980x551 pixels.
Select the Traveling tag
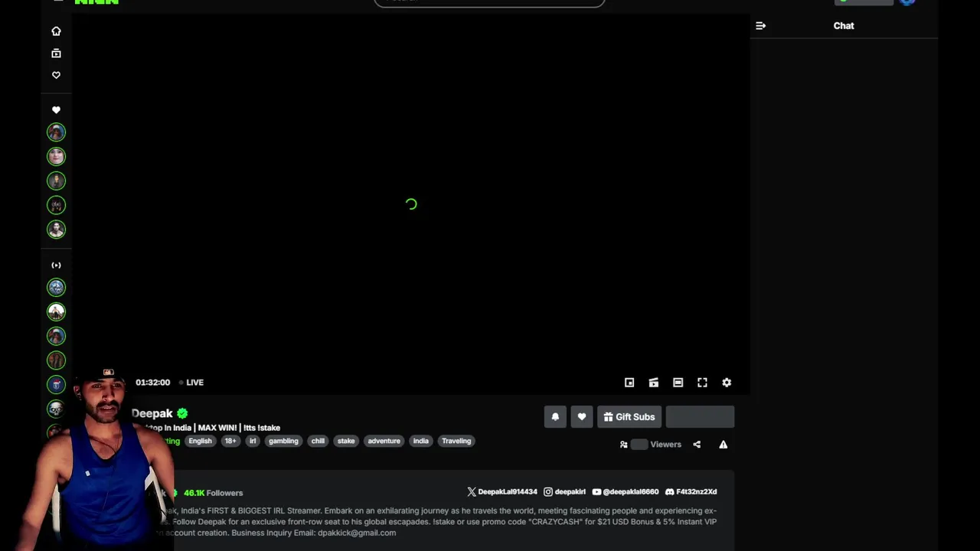(x=456, y=441)
